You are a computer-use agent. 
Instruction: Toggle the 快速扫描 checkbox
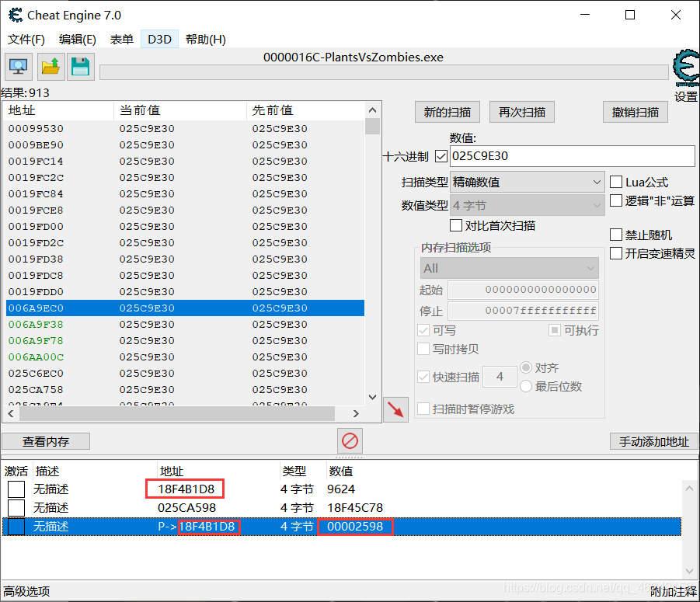(423, 377)
